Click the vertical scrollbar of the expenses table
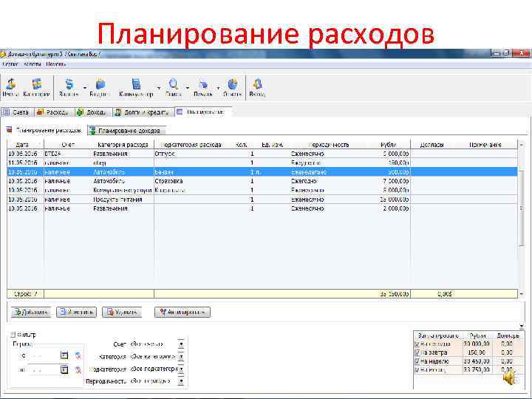The image size is (532, 399). [522, 208]
